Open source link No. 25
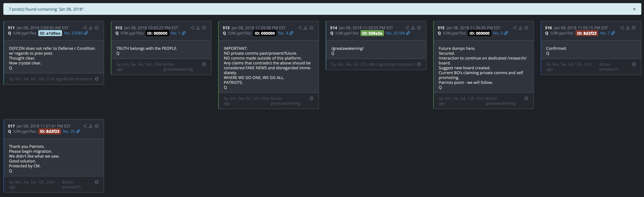This screenshot has width=644, height=197. tap(72, 131)
